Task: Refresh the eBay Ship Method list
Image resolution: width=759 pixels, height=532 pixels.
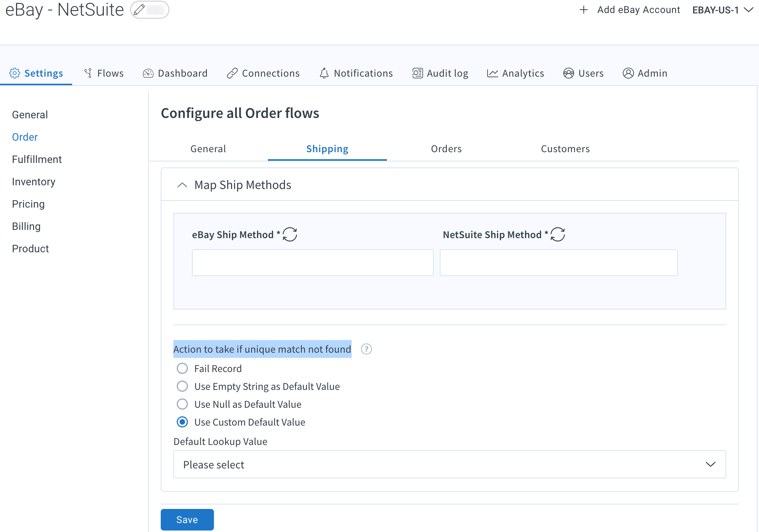Action: (290, 234)
